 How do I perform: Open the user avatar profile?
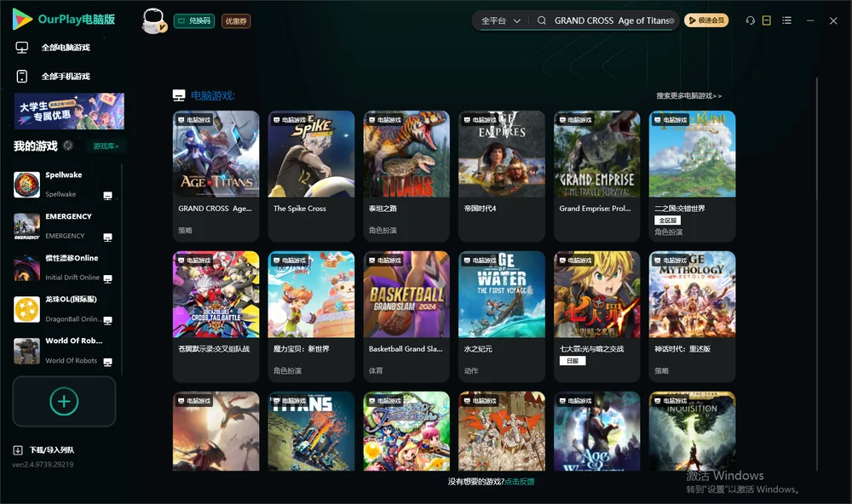(153, 20)
